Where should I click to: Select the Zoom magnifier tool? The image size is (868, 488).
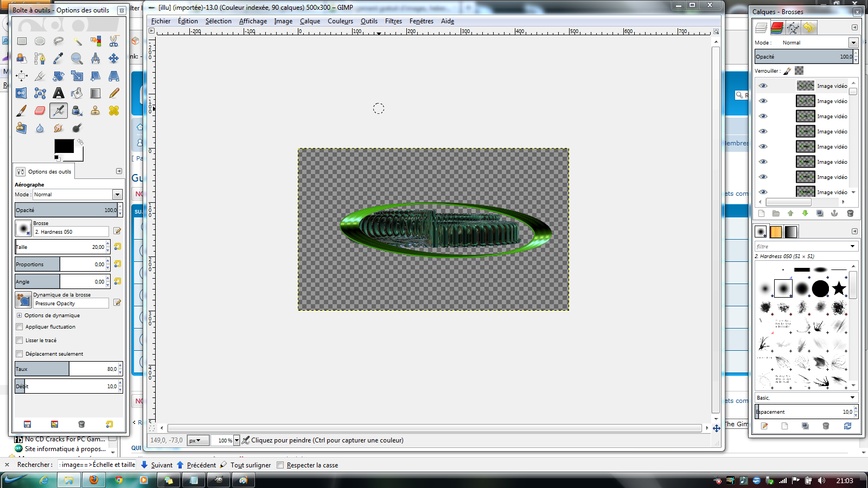77,59
